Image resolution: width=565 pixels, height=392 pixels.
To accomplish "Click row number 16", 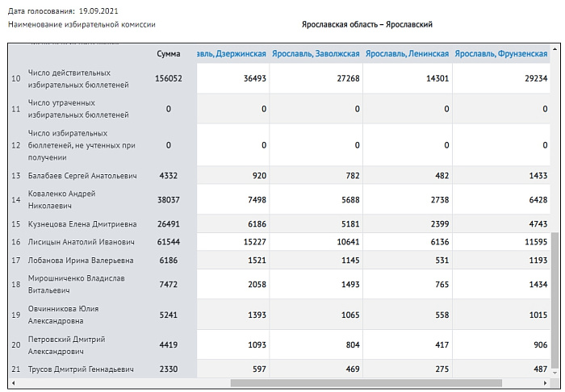I will click(x=16, y=242).
